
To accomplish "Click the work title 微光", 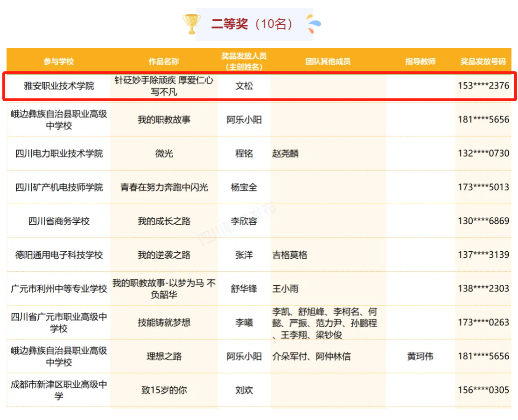I will point(164,153).
